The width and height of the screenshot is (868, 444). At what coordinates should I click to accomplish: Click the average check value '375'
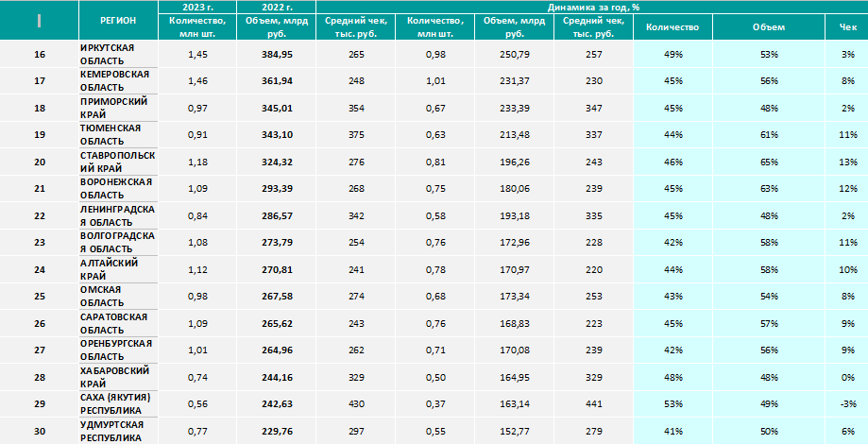(356, 134)
